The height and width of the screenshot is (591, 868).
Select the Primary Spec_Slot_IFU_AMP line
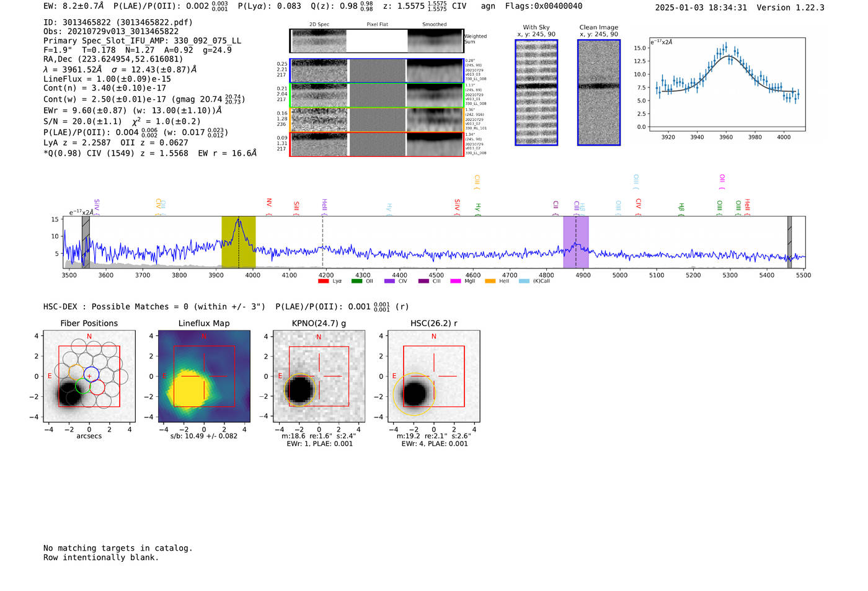click(143, 41)
